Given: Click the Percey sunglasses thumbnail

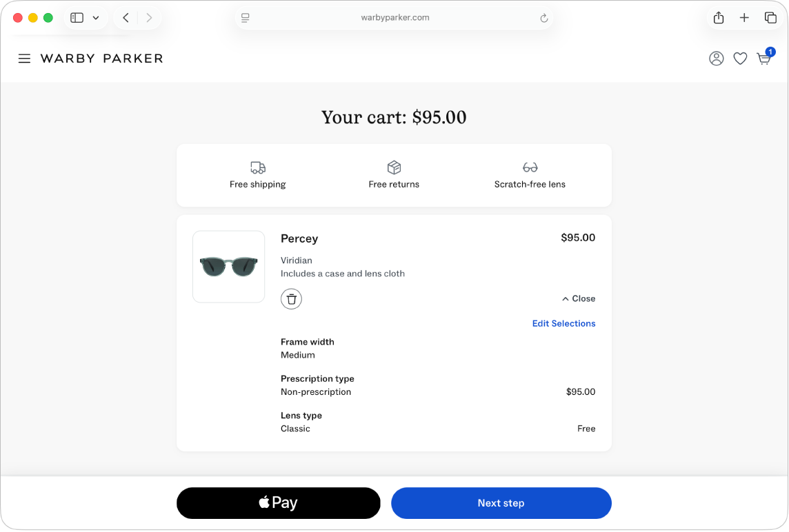Looking at the screenshot, I should pyautogui.click(x=228, y=267).
